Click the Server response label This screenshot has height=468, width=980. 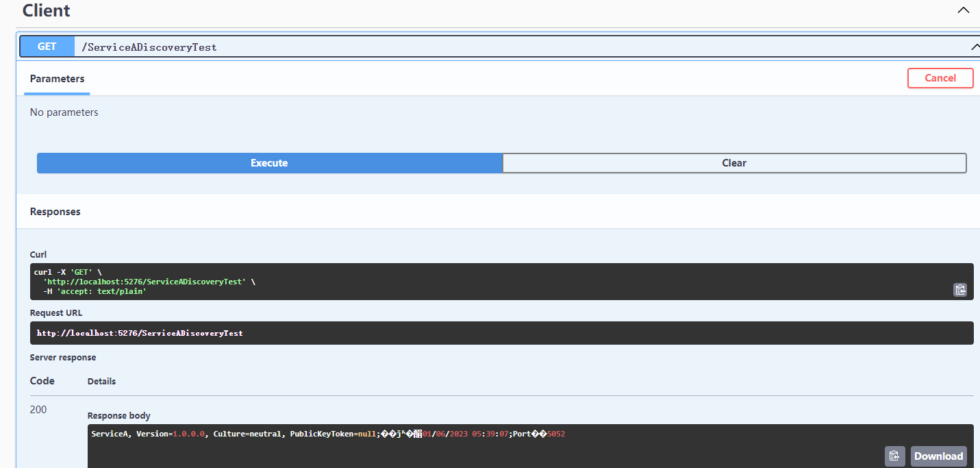63,358
